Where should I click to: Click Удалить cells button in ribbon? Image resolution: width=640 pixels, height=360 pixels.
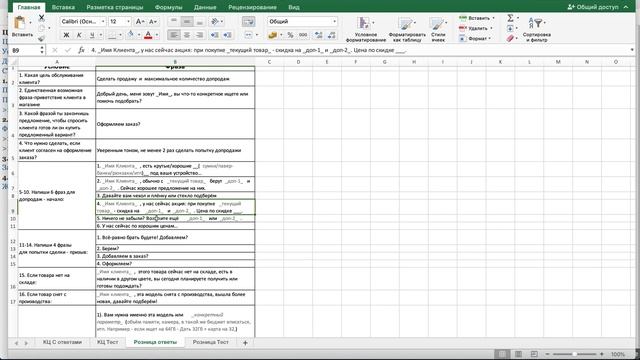[x=476, y=29]
